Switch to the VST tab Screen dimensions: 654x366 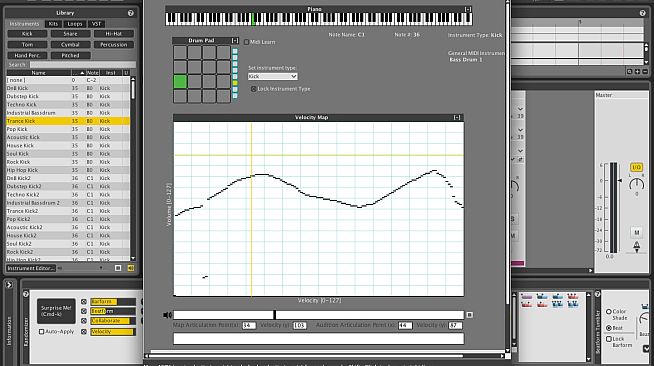96,24
